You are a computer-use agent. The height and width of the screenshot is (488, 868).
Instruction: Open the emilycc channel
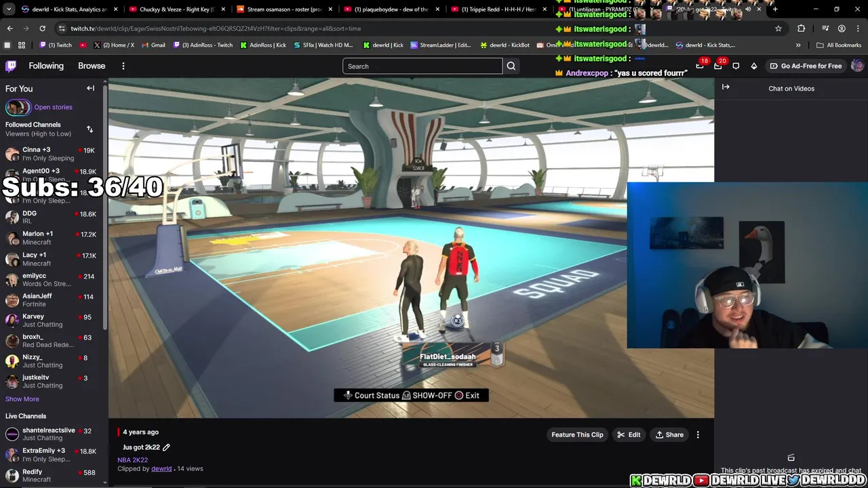[53, 280]
